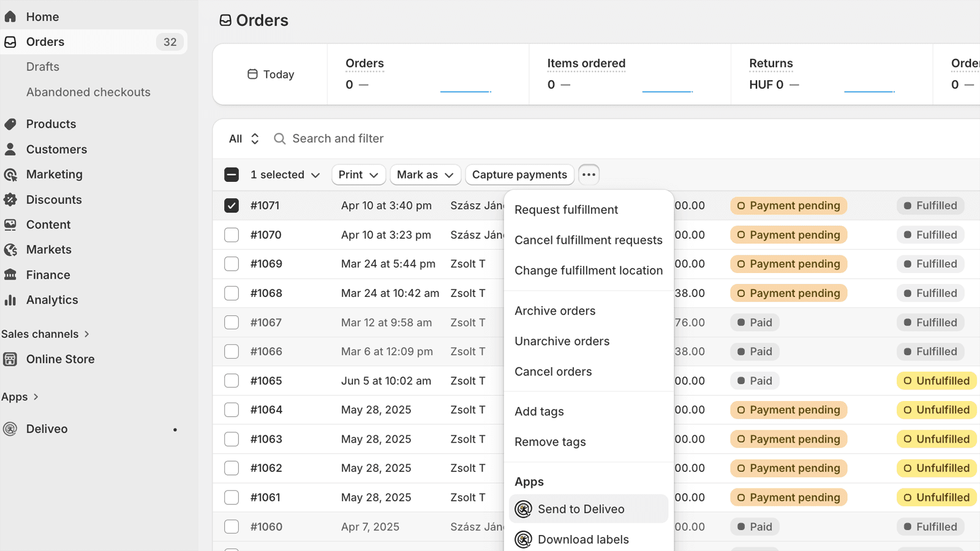Click the search magnifier icon
Screen dimensions: 980x551
280,139
